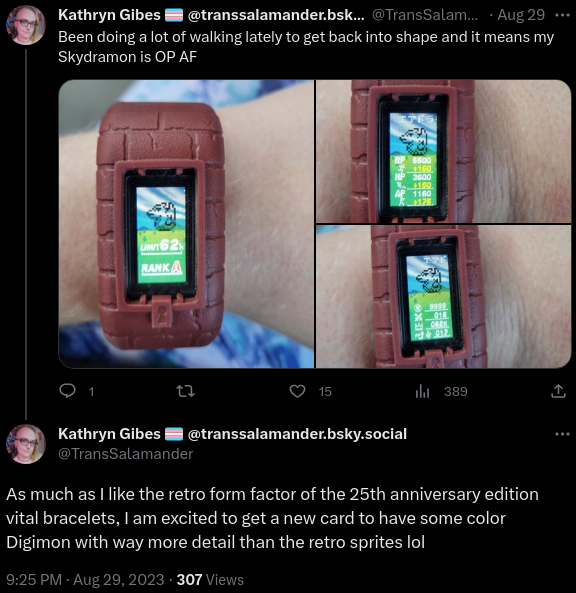
Task: Click the 15 likes count
Action: pyautogui.click(x=325, y=391)
